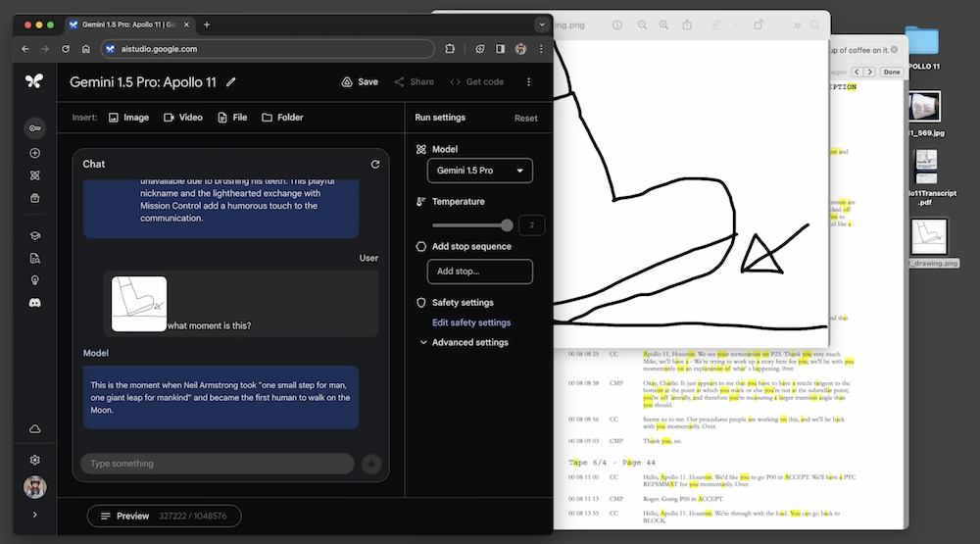Image resolution: width=980 pixels, height=544 pixels.
Task: Open the three-dot more options menu
Action: point(529,82)
